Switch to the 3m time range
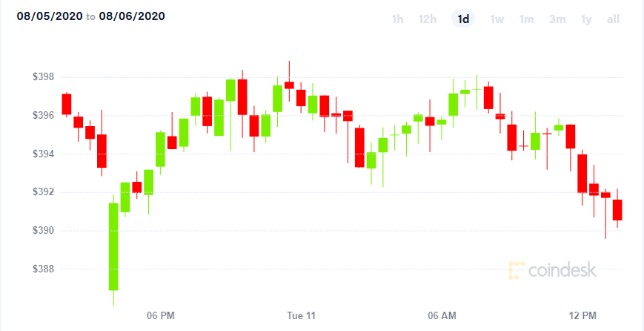 (x=557, y=19)
